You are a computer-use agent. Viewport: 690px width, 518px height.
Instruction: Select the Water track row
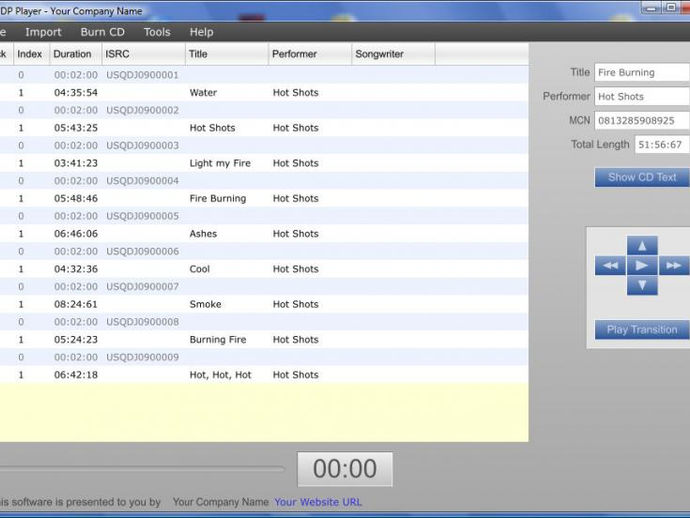pos(264,92)
